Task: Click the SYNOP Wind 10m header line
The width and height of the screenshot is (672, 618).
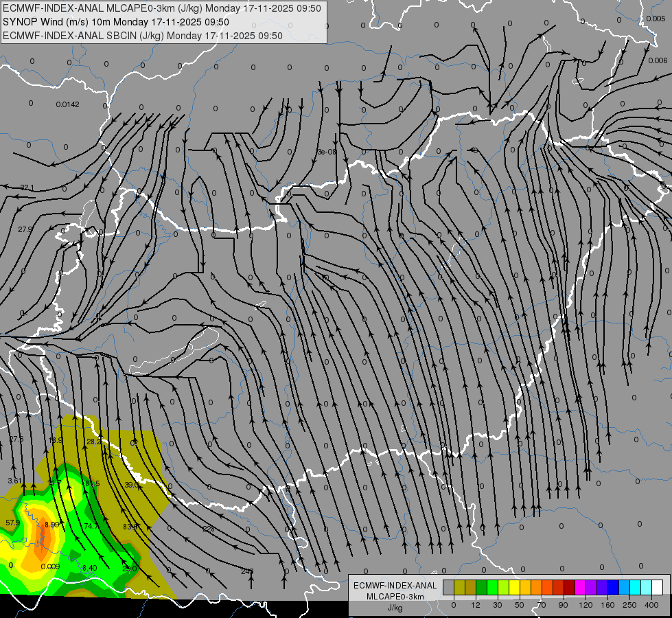Action: (116, 22)
